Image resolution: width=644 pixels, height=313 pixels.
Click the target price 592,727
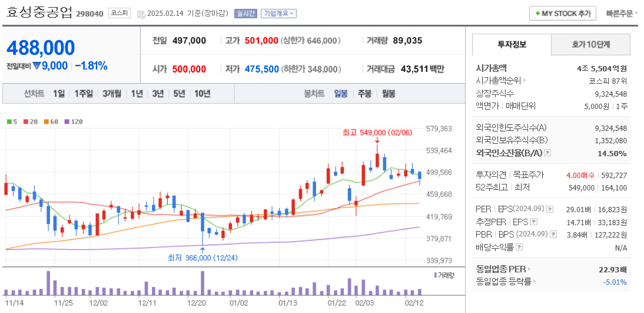[x=615, y=175]
